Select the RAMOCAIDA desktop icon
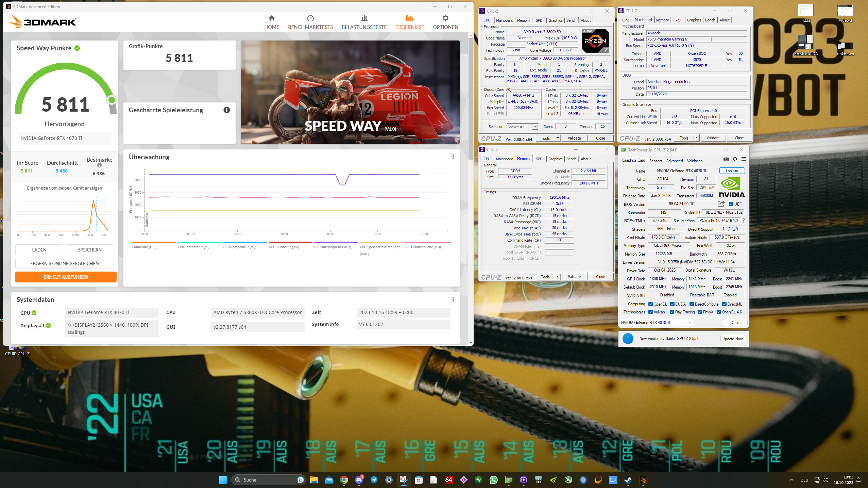 click(x=805, y=45)
